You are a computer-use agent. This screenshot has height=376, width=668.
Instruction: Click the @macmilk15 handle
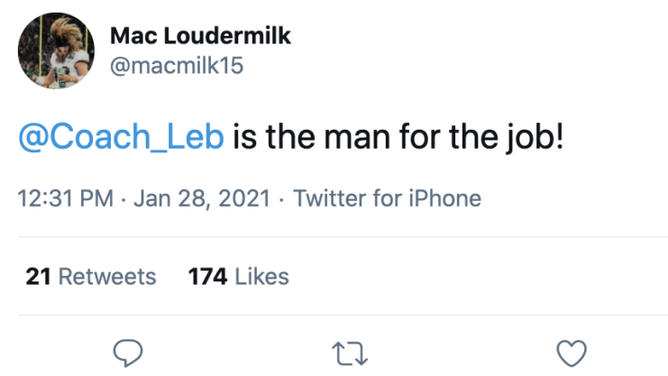(177, 66)
